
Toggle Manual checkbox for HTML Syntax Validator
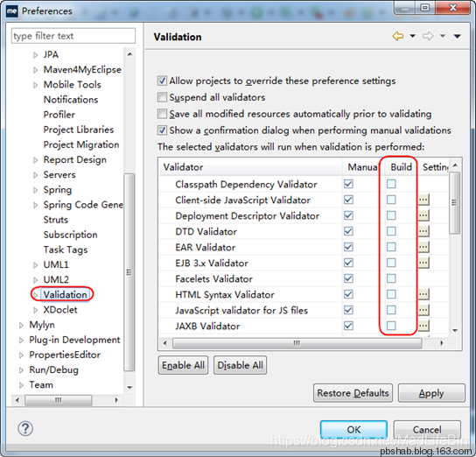[348, 294]
